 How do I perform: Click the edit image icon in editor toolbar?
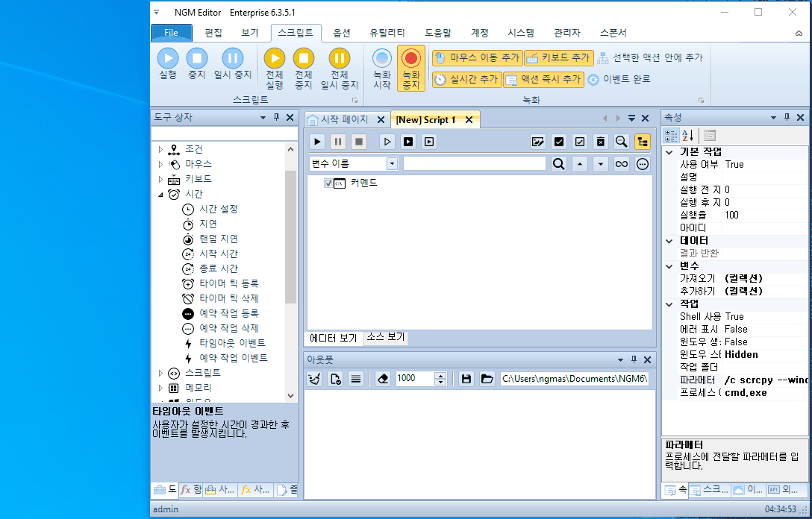coord(538,141)
